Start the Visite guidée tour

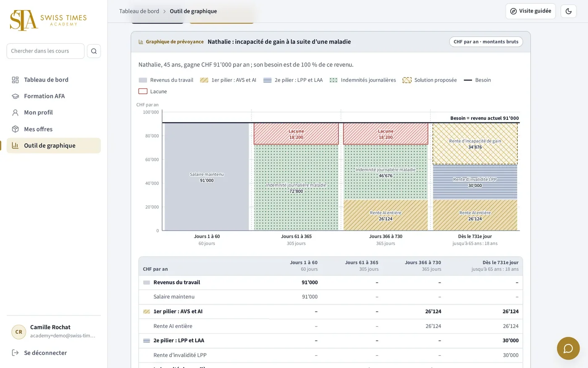(x=530, y=11)
